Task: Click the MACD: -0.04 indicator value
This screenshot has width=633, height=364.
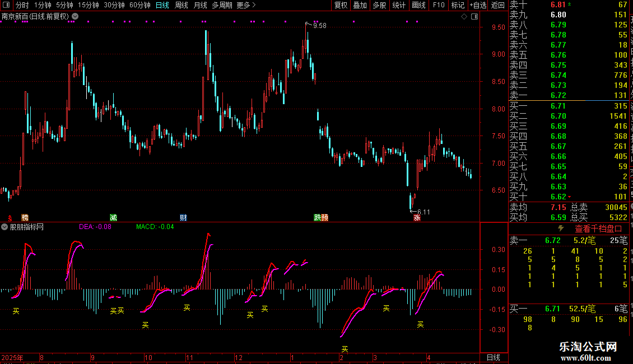Action: coord(155,227)
